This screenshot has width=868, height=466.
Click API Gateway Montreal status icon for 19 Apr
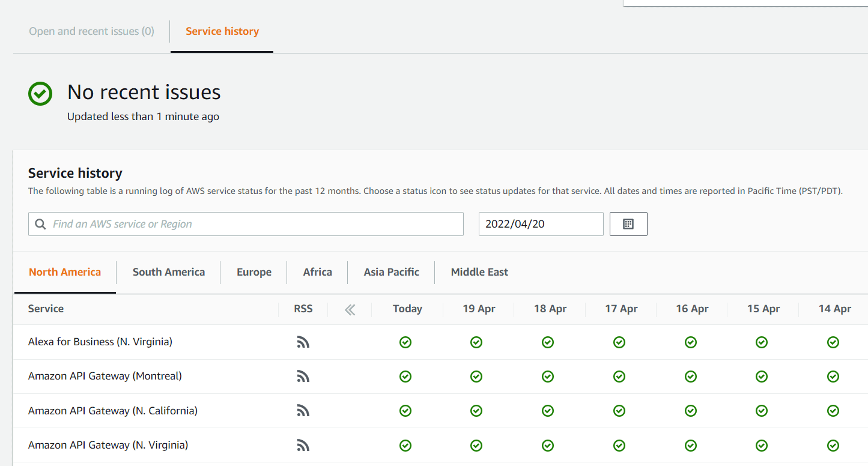click(476, 376)
